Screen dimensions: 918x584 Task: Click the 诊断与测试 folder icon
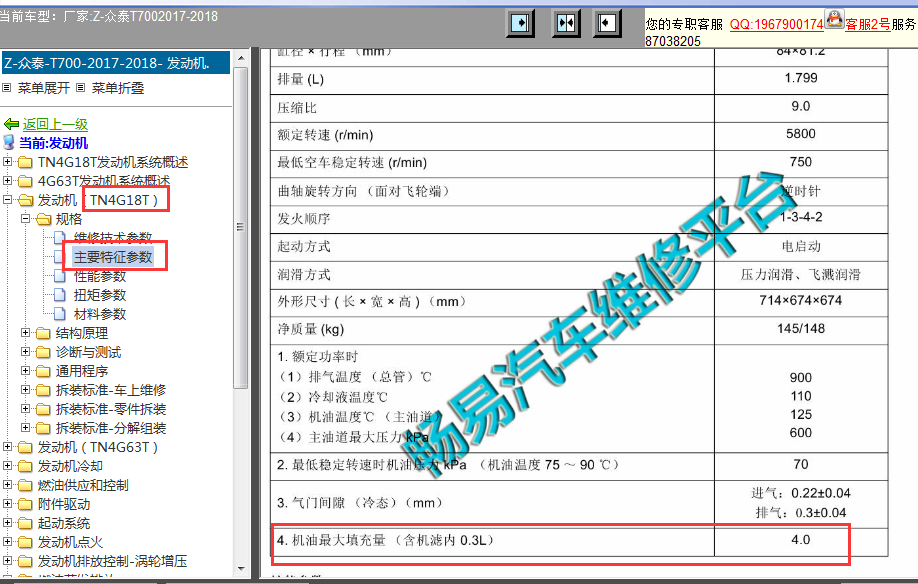tap(43, 352)
